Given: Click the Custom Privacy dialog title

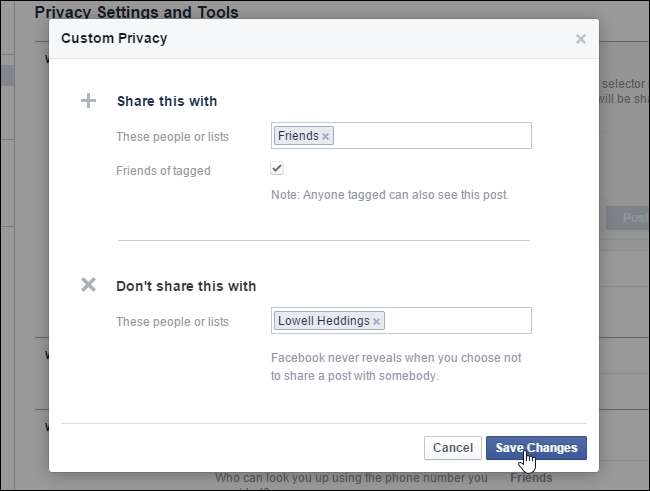Looking at the screenshot, I should pyautogui.click(x=114, y=39).
